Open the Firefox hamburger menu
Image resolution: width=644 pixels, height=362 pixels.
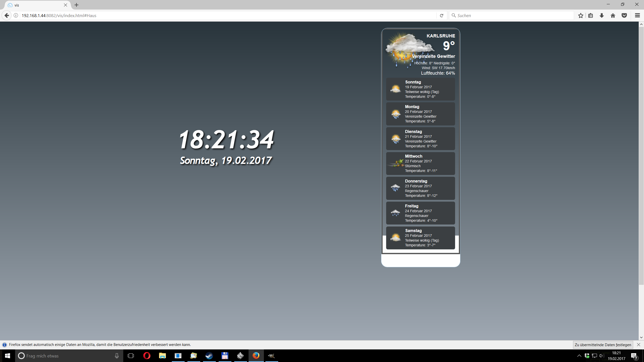pos(637,16)
